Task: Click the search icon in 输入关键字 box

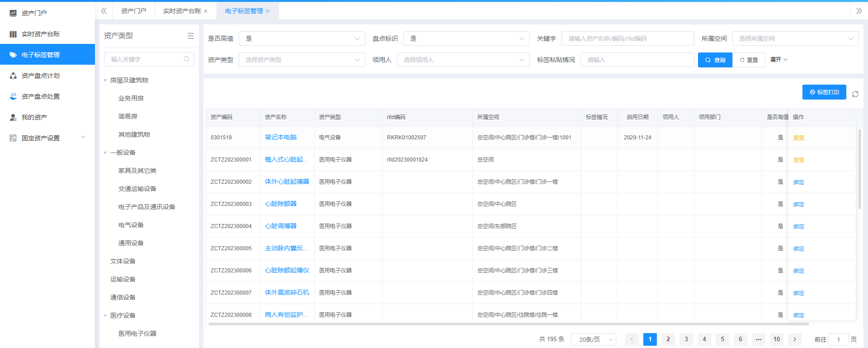Action: tap(186, 59)
